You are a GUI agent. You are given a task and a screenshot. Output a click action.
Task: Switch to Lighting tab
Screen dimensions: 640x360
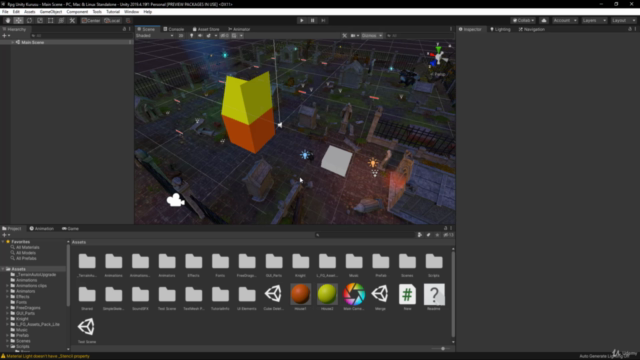(500, 29)
